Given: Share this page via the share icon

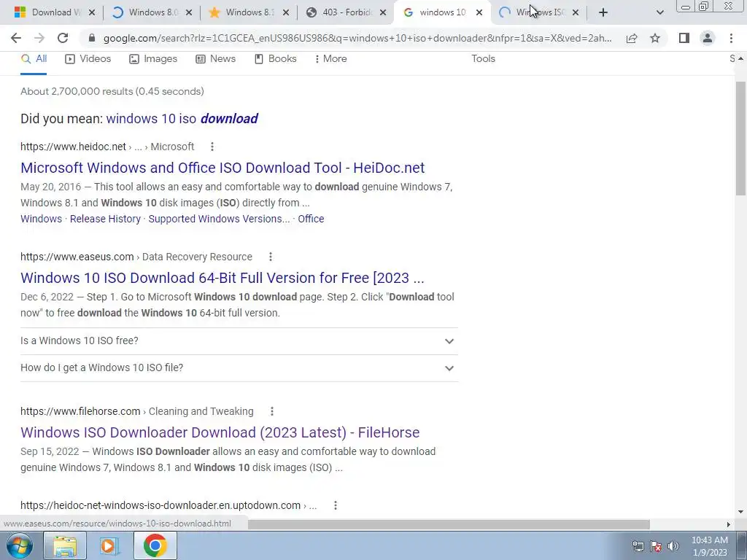Looking at the screenshot, I should tap(632, 38).
